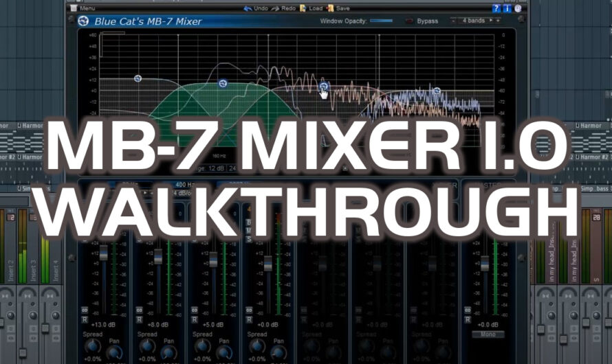Reset the +5.0 dB band with R

195,319
